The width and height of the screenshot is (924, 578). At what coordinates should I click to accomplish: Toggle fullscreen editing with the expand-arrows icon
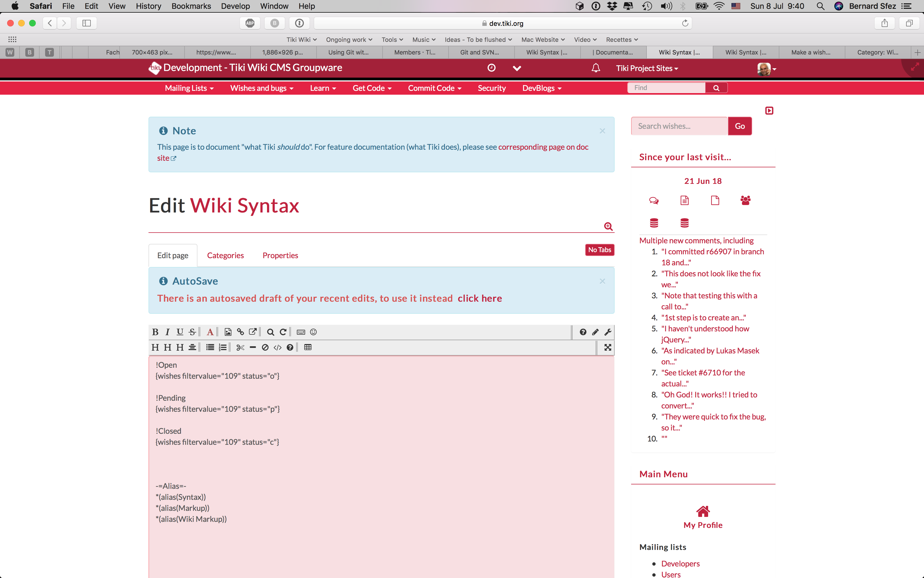coord(608,347)
